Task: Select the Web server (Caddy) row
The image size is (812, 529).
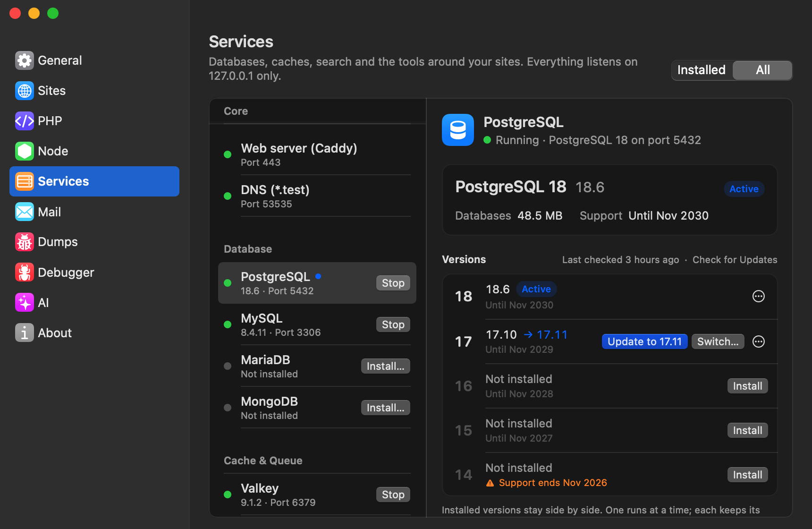Action: tap(317, 154)
